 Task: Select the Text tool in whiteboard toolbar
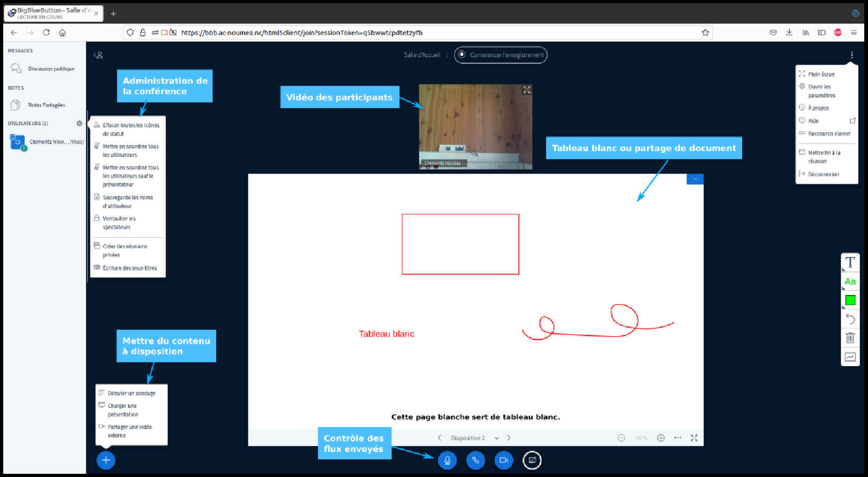pyautogui.click(x=850, y=262)
